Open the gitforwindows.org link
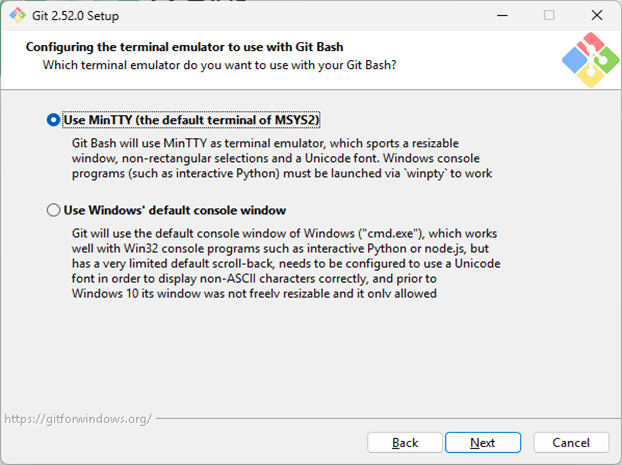Viewport: 622px width, 465px height. pos(77,418)
